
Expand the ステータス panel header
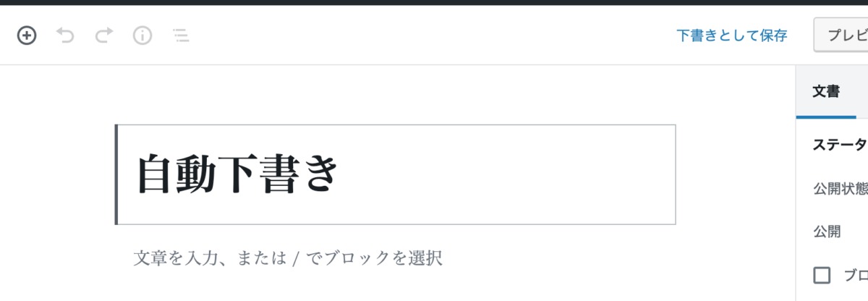[839, 144]
